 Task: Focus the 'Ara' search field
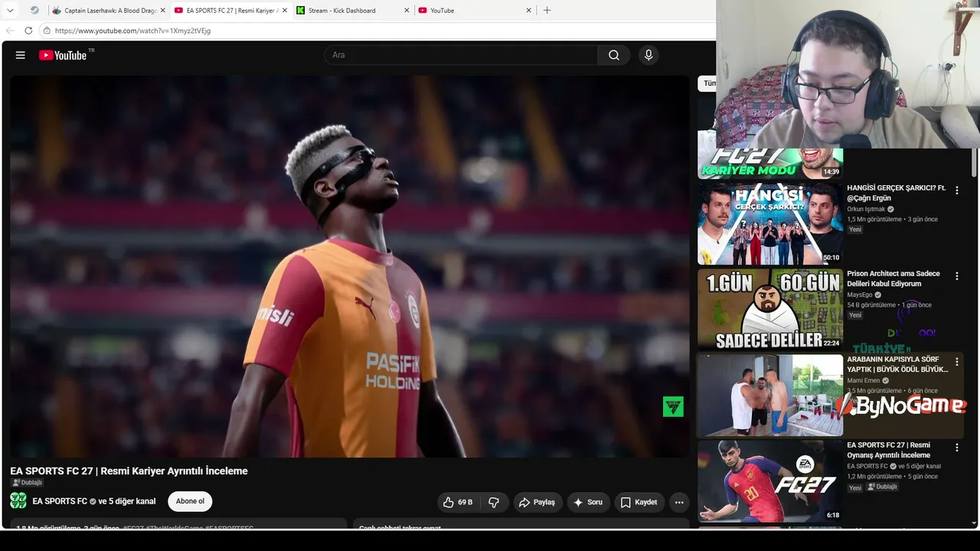(x=462, y=55)
